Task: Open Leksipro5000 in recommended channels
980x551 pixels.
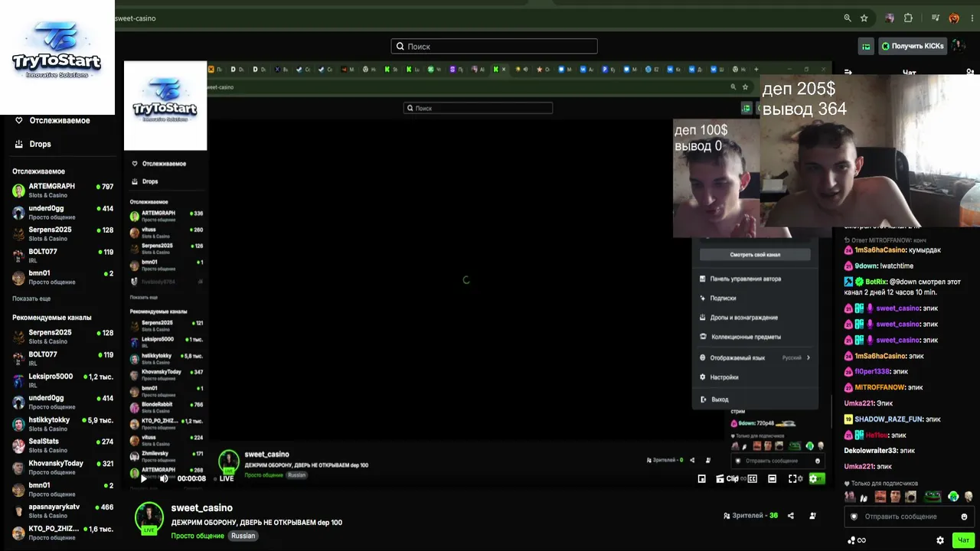Action: click(x=63, y=380)
